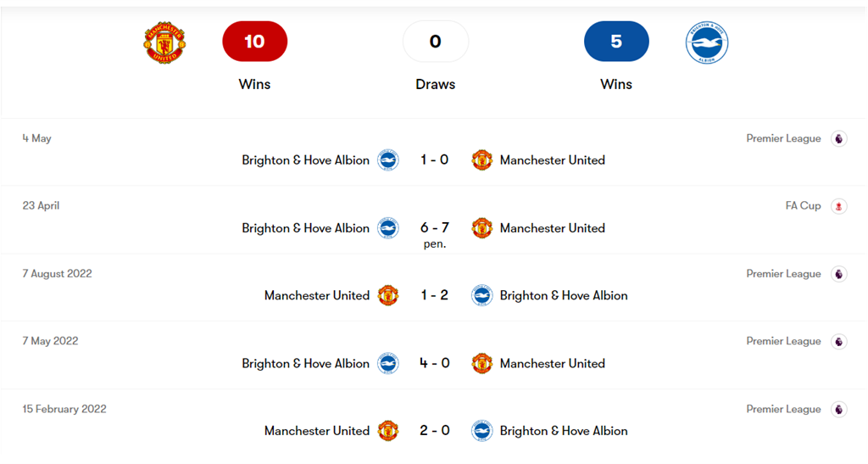
Task: Click the FA Cup competition label
Action: coord(804,206)
